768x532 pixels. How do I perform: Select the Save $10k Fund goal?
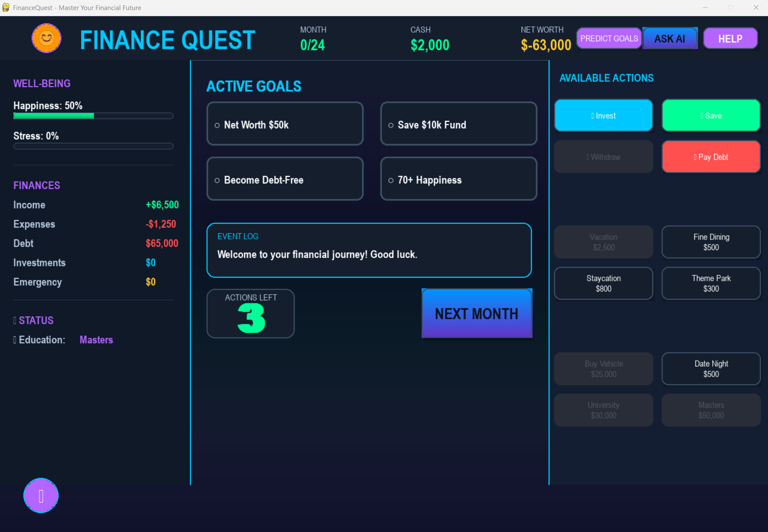coord(458,124)
